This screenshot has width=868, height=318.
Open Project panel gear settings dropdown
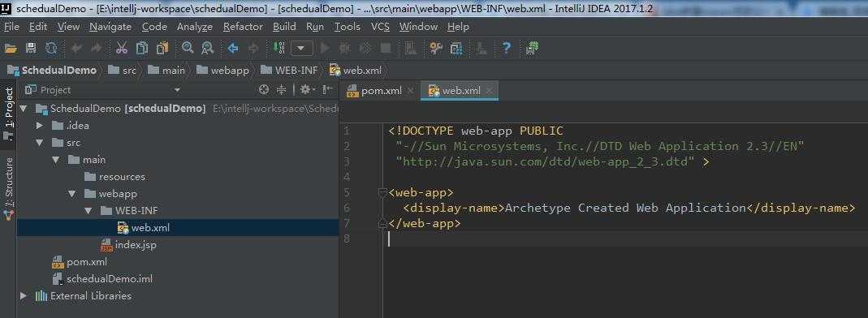click(307, 89)
